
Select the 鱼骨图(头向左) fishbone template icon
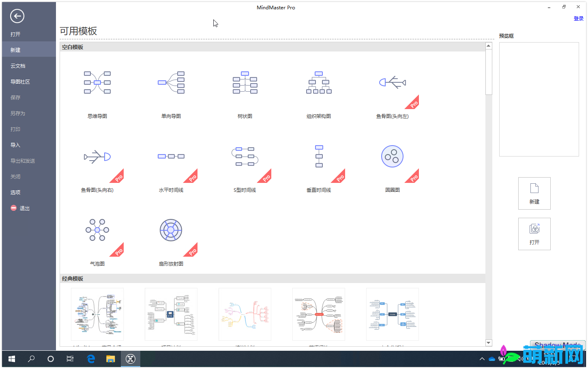click(393, 83)
